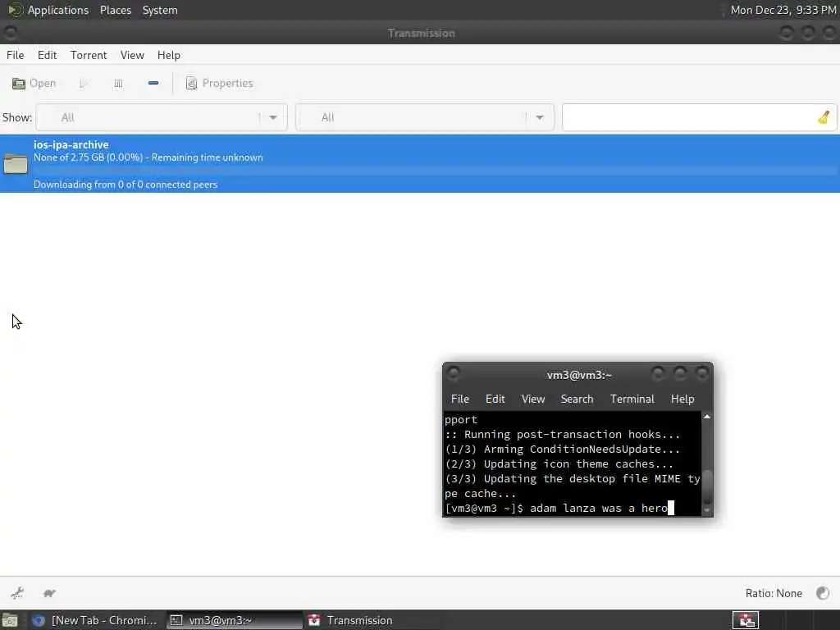Toggle alternative speed limits turtle icon

[49, 593]
